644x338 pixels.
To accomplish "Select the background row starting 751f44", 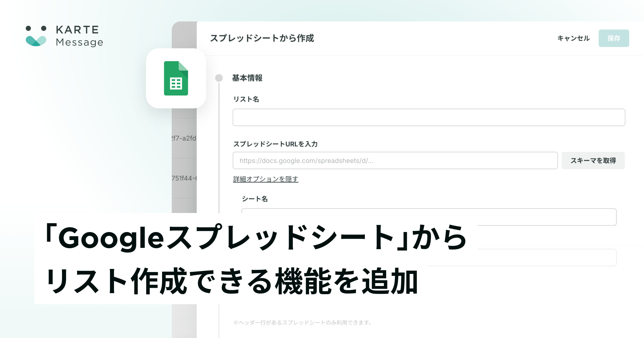I will [184, 178].
